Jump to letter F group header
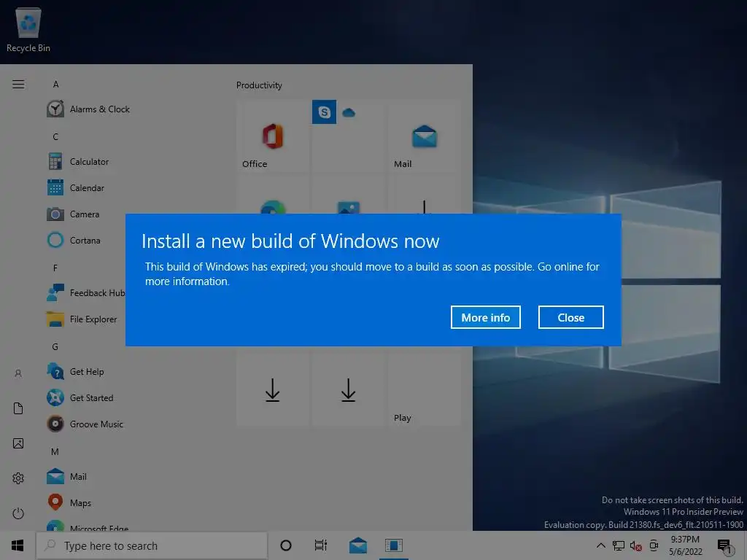 [x=55, y=268]
